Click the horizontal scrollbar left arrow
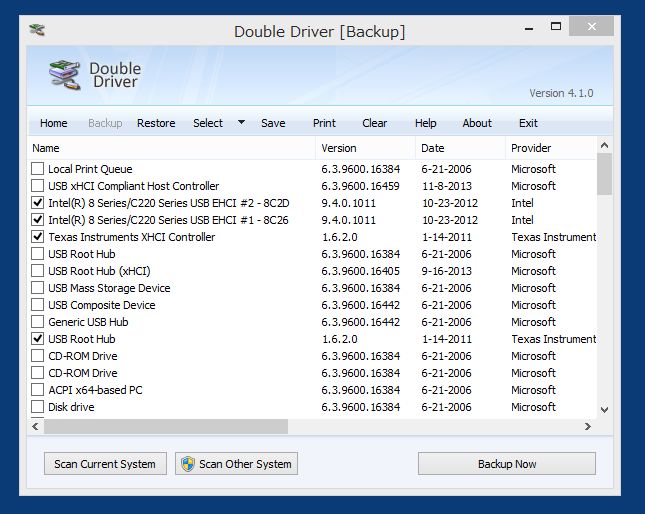This screenshot has width=645, height=514. point(35,427)
